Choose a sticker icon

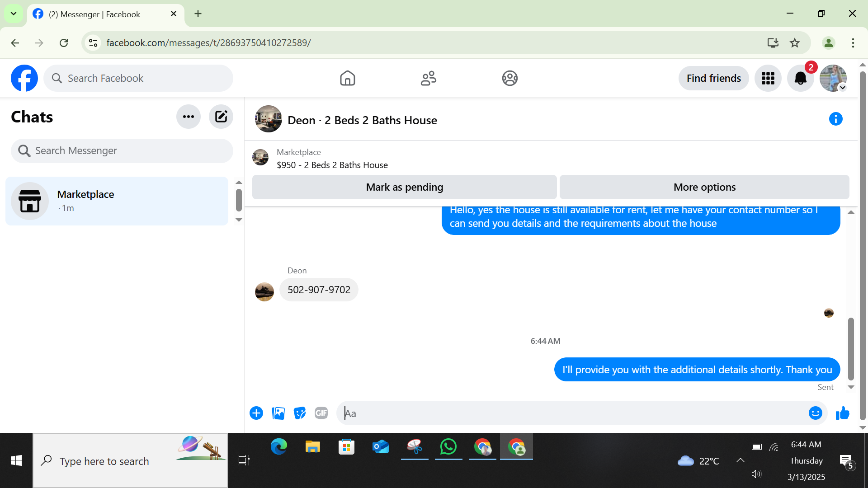[300, 413]
